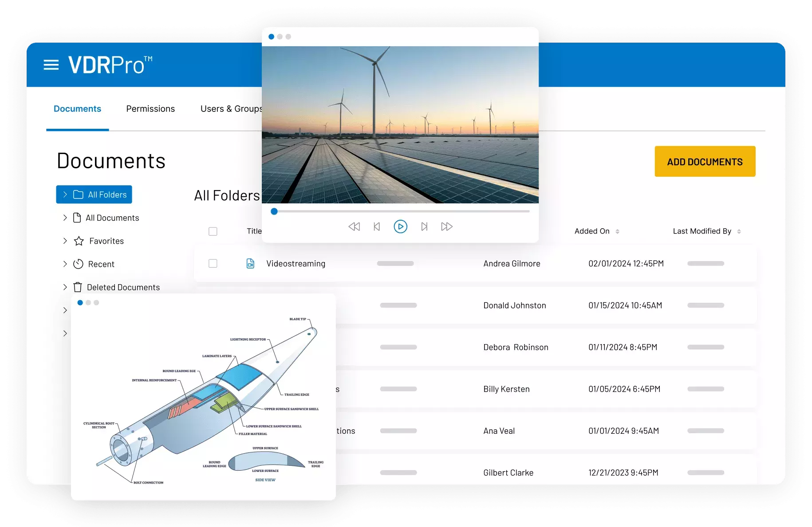Click the Deleted Documents trash icon
Image resolution: width=812 pixels, height=527 pixels.
78,287
